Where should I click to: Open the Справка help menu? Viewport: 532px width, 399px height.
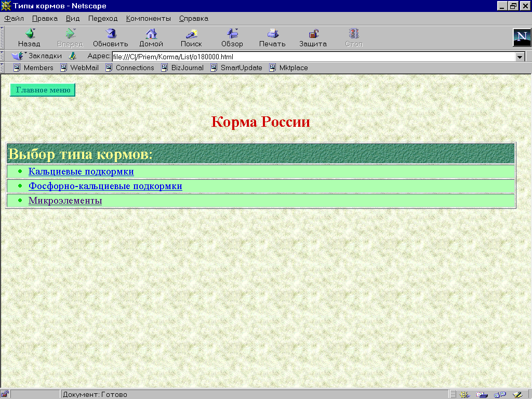(193, 19)
